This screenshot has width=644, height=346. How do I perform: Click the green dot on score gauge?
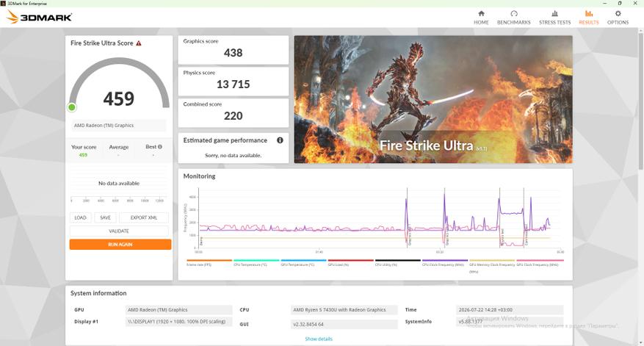[x=72, y=107]
